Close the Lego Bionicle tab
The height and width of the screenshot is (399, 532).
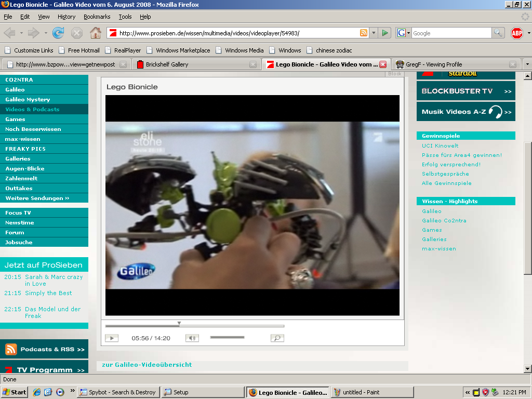[383, 64]
